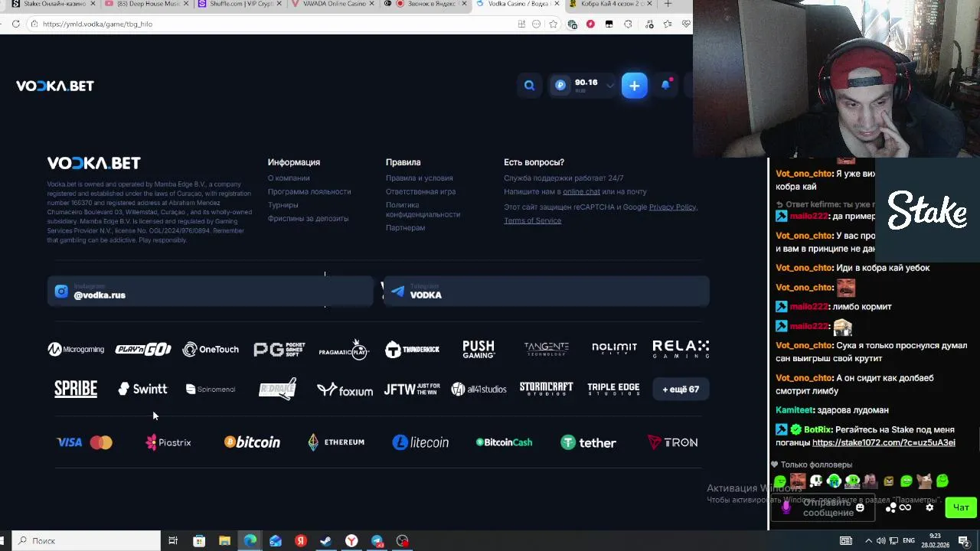Click the Visa payment logo
980x551 pixels.
pyautogui.click(x=69, y=442)
